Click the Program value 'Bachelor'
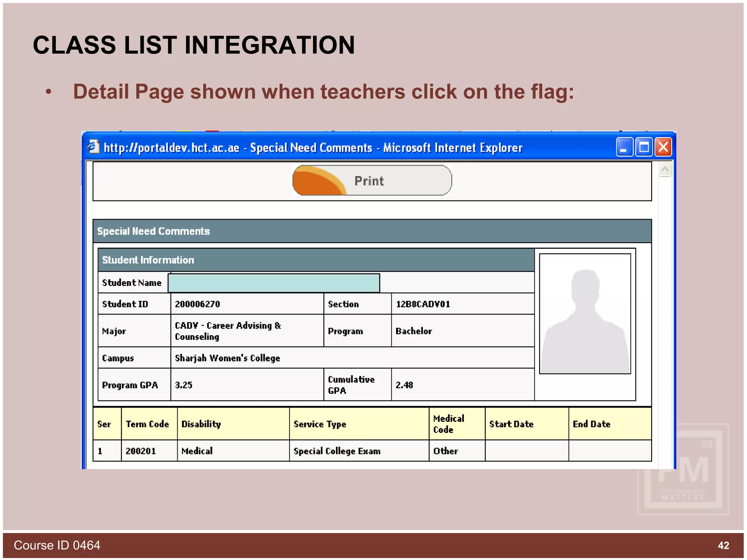 click(414, 331)
